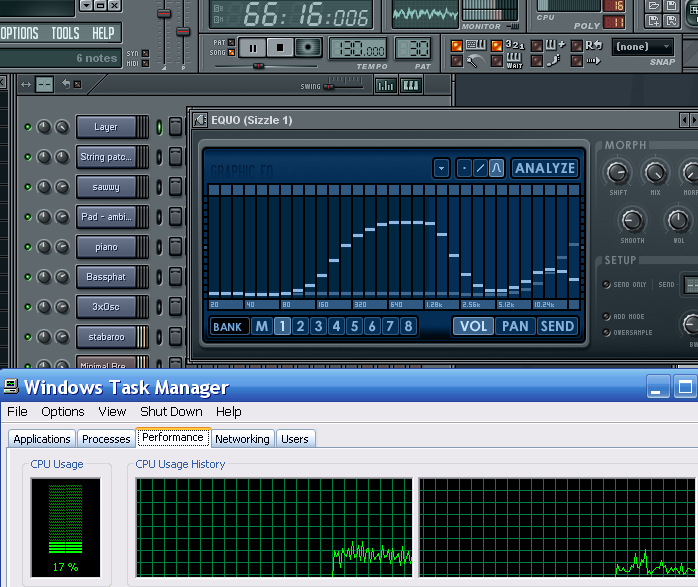
Task: Open EQUO plugin options menu icon
Action: click(x=200, y=120)
